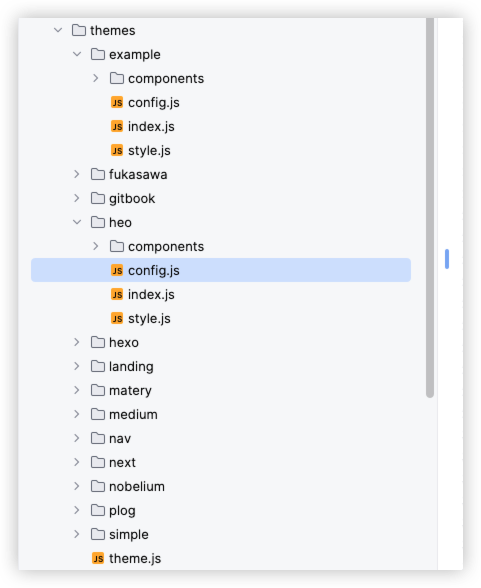The image size is (481, 588).
Task: Expand the landing folder chevron
Action: pos(77,366)
